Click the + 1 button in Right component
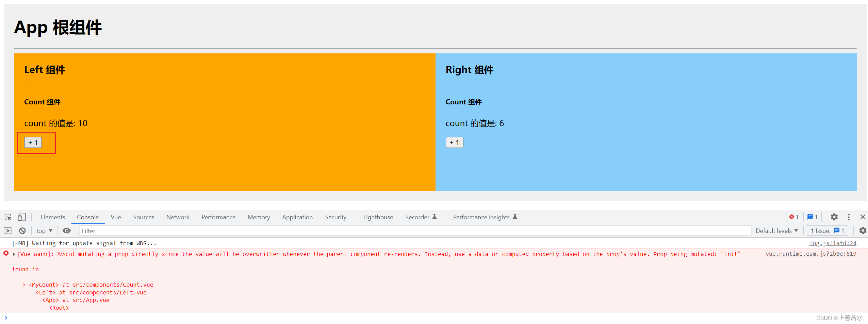Screen dimensions: 868x324 tap(454, 142)
